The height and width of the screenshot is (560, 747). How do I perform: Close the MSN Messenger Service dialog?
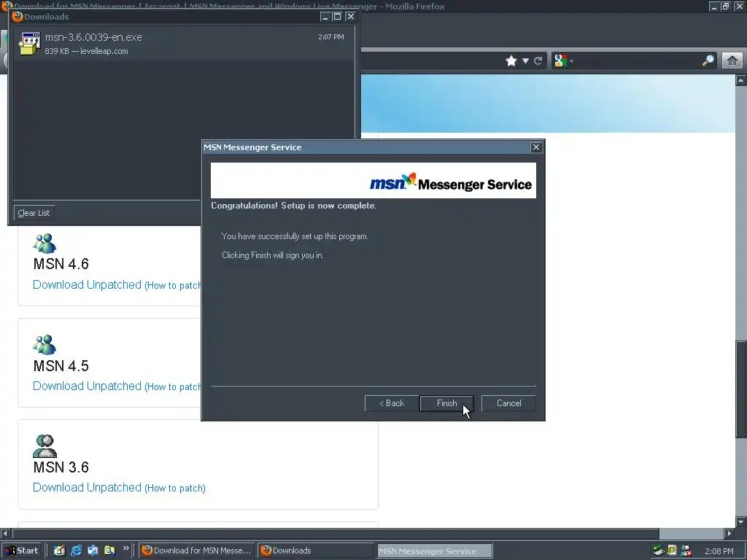pos(536,147)
